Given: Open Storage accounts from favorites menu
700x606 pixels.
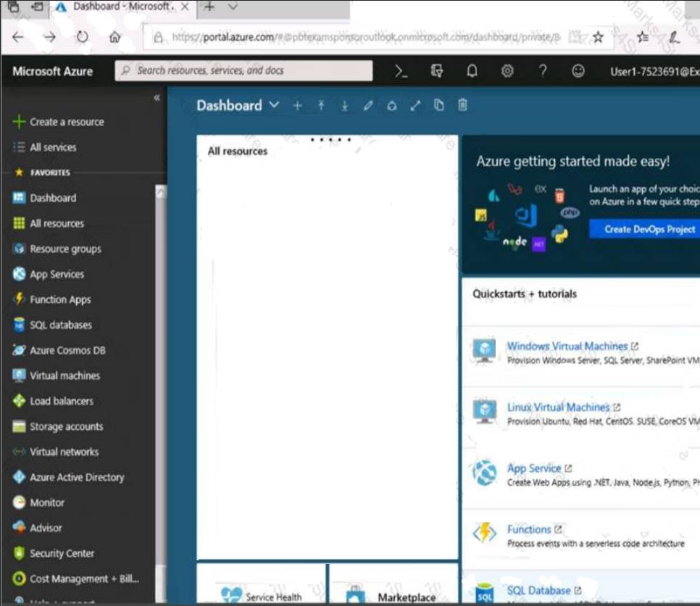Looking at the screenshot, I should (x=66, y=426).
